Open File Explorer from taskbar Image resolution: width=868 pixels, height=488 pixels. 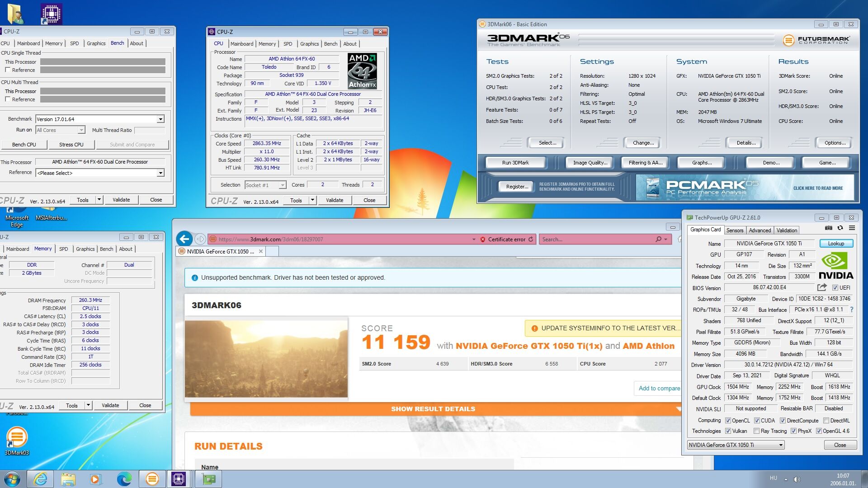68,479
